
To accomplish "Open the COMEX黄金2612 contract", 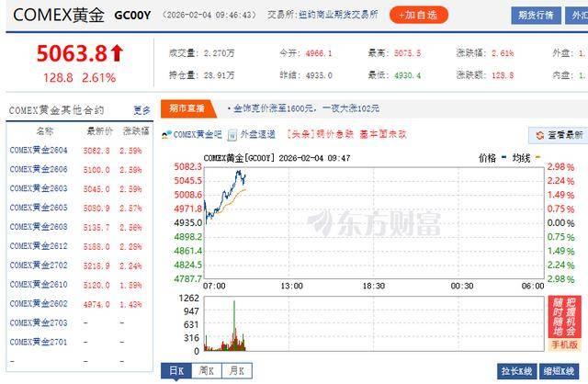I will 39,246.
